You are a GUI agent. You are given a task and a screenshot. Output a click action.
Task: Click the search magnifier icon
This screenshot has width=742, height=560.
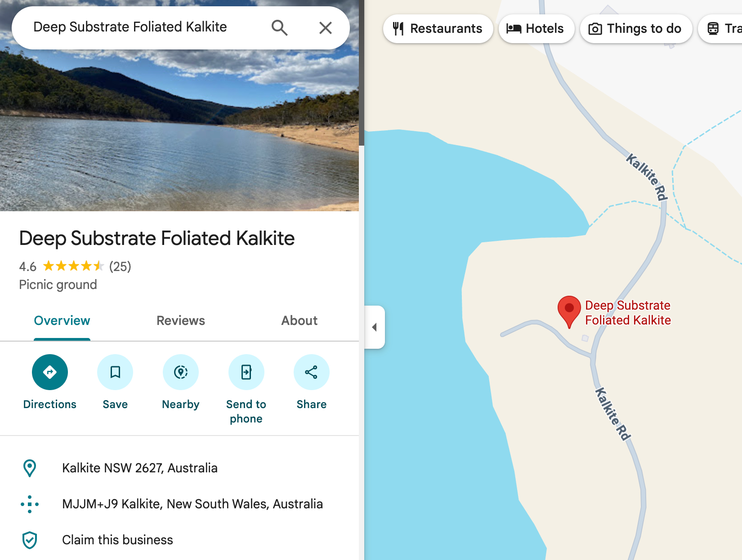click(279, 28)
